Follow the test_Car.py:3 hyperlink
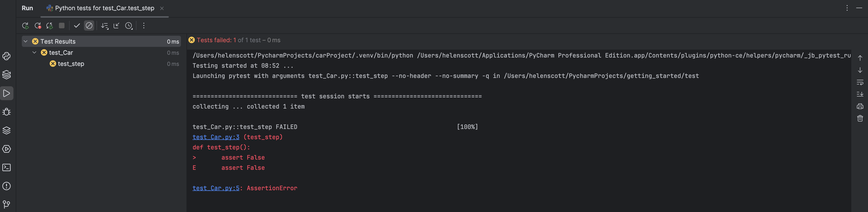This screenshot has height=212, width=868. pyautogui.click(x=216, y=137)
